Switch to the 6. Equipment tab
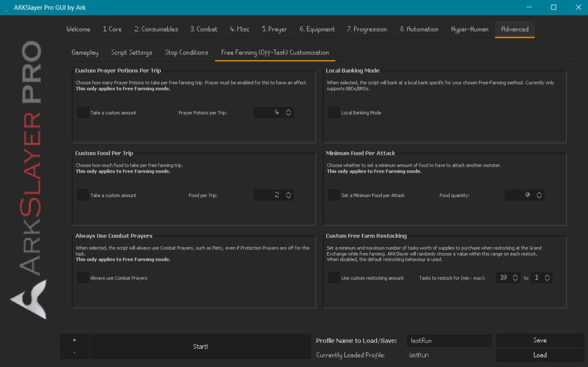Image resolution: width=588 pixels, height=367 pixels. 317,29
